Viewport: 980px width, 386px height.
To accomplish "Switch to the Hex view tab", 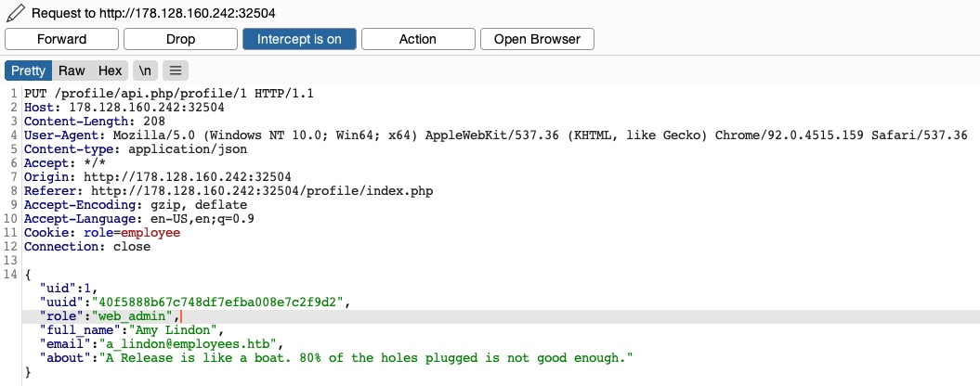I will [110, 71].
